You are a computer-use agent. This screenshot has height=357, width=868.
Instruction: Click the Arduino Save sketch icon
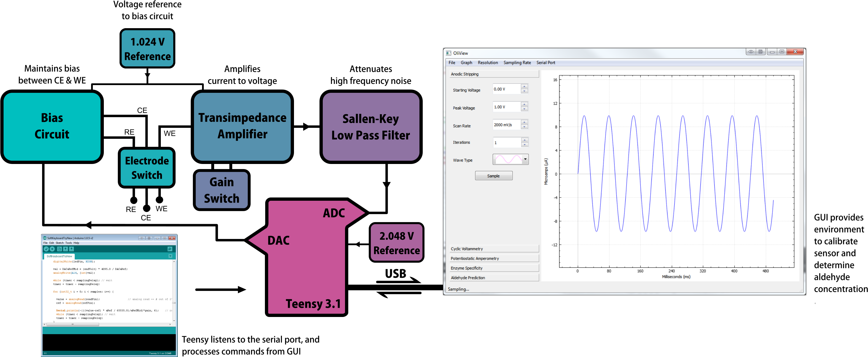(x=71, y=249)
